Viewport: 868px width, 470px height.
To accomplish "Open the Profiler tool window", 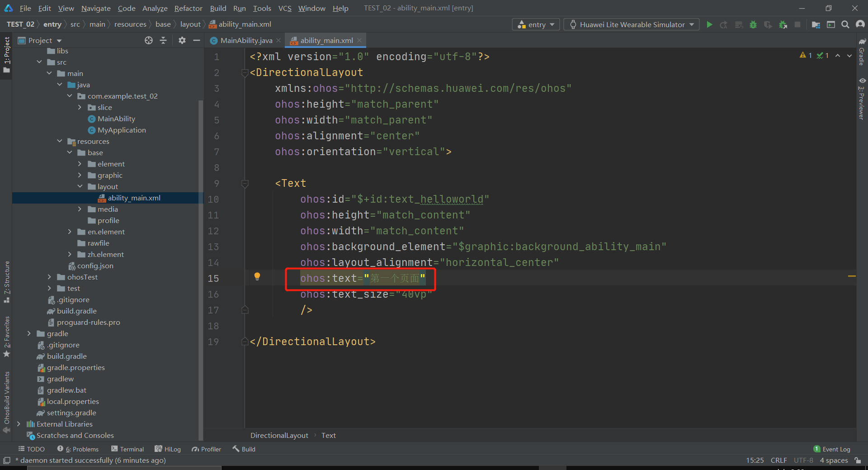I will point(206,449).
